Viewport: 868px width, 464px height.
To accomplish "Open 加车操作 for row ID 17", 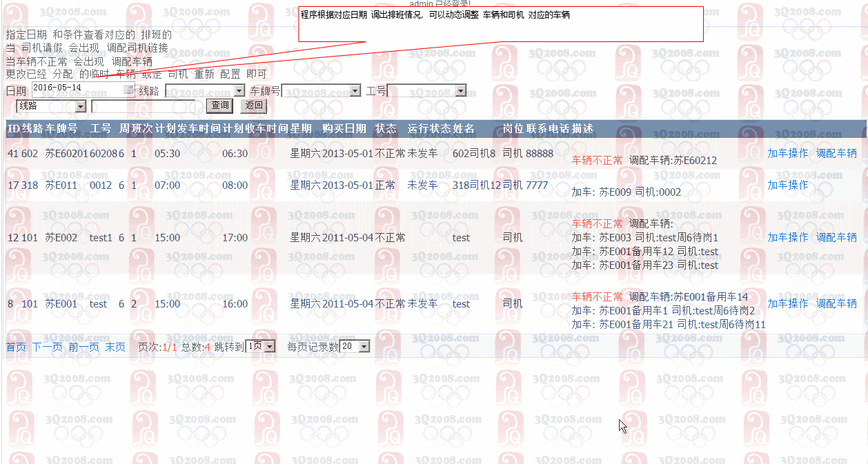I will pos(788,185).
